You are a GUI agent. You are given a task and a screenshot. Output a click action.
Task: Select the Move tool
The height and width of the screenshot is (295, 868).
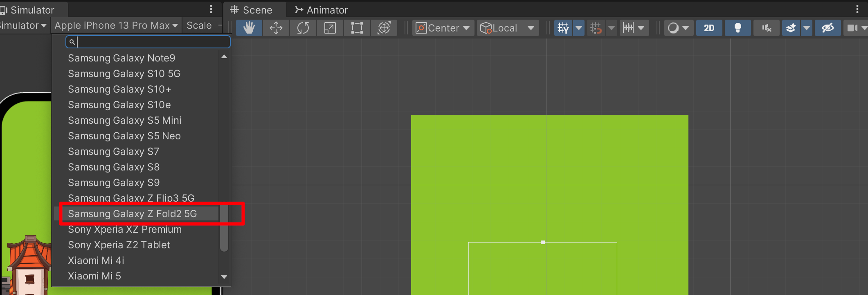276,28
